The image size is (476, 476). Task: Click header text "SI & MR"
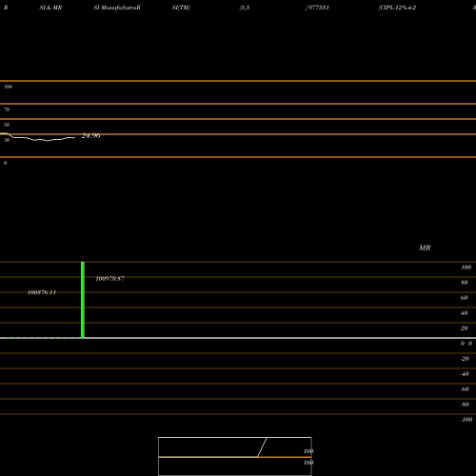tap(50, 8)
